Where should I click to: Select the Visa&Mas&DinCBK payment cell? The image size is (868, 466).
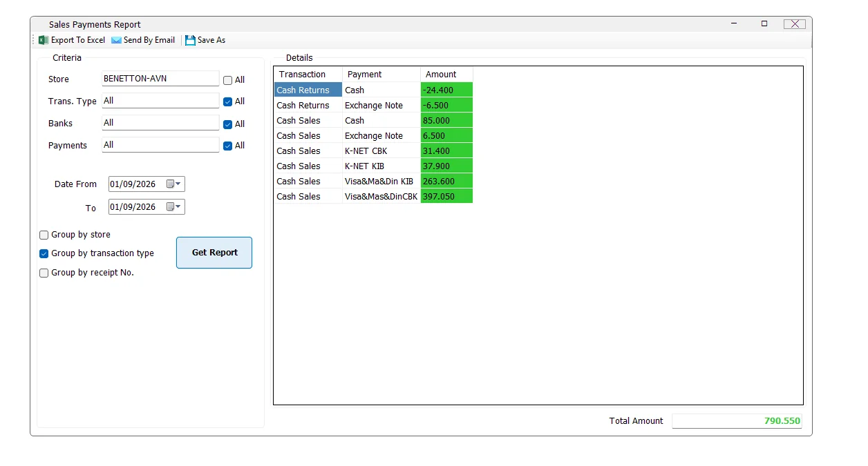click(381, 197)
